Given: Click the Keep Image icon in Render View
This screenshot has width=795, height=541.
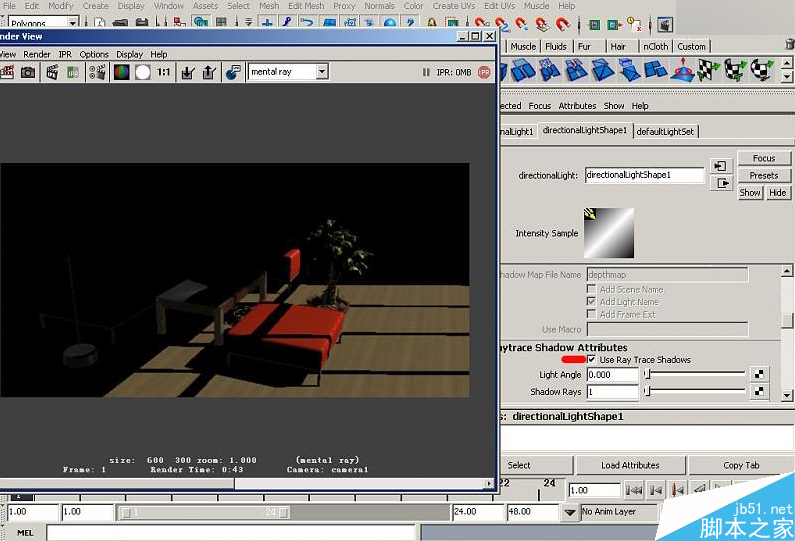Looking at the screenshot, I should point(187,72).
